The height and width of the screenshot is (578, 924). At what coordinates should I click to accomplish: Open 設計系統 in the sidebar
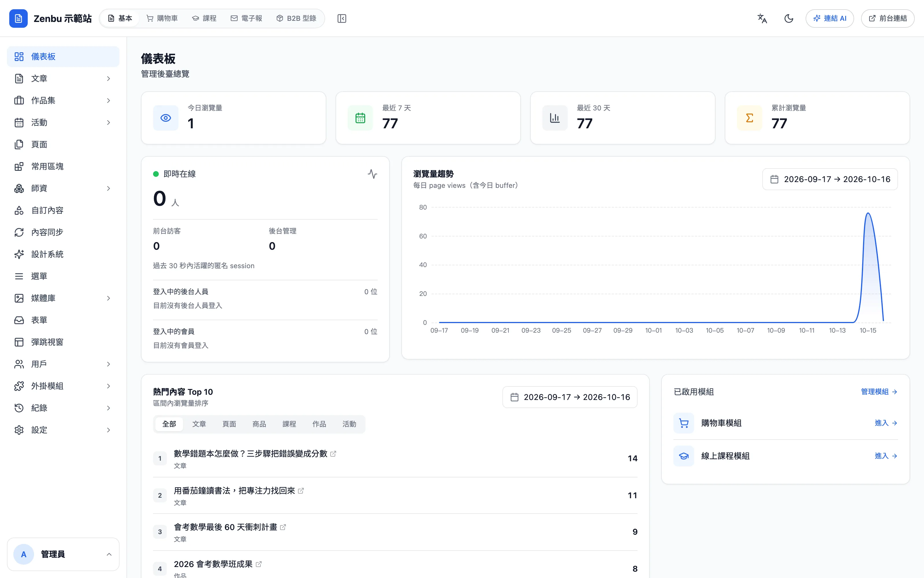63,254
